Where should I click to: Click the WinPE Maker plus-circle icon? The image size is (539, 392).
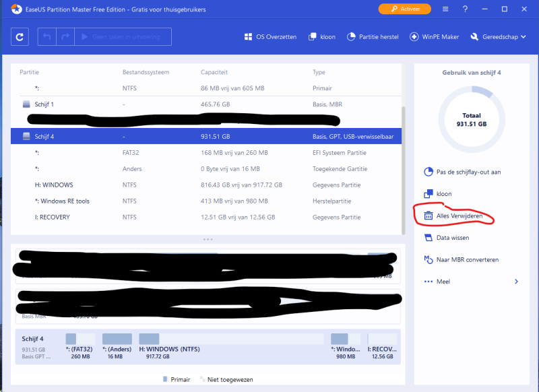tap(414, 37)
